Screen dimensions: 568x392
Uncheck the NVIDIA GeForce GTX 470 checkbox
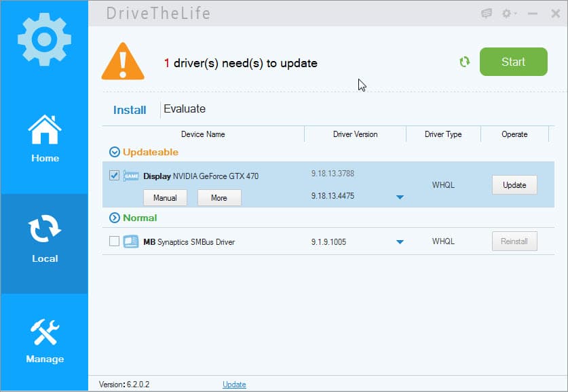[x=114, y=176]
